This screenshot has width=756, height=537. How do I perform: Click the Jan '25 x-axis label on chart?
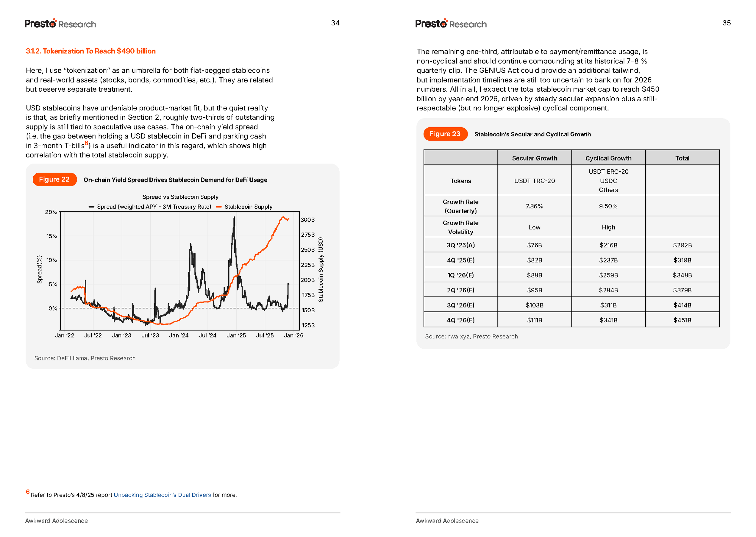pos(236,335)
